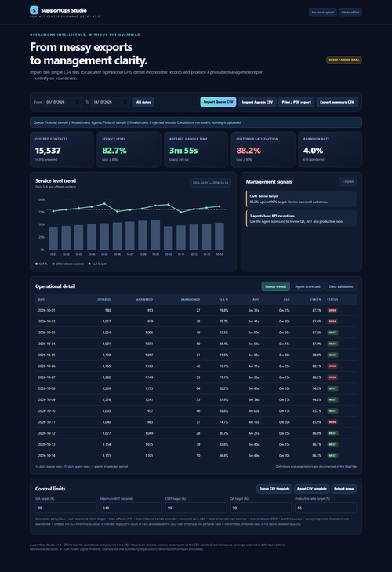This screenshot has height=572, width=392.
Task: Click the 2026-10-09 row date cell
Action: [x=47, y=400]
